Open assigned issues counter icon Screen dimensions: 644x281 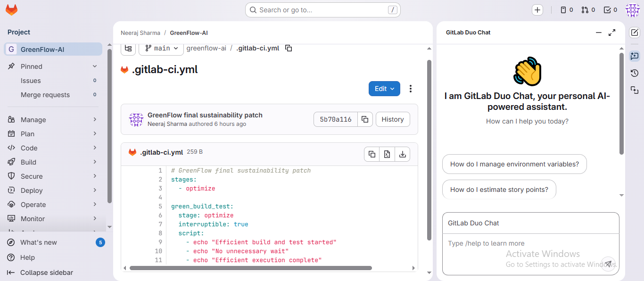pos(566,10)
